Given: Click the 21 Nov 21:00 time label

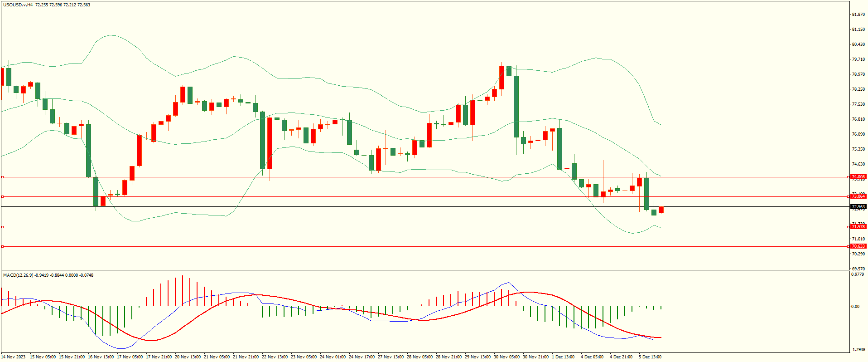Looking at the screenshot, I should (246, 357).
